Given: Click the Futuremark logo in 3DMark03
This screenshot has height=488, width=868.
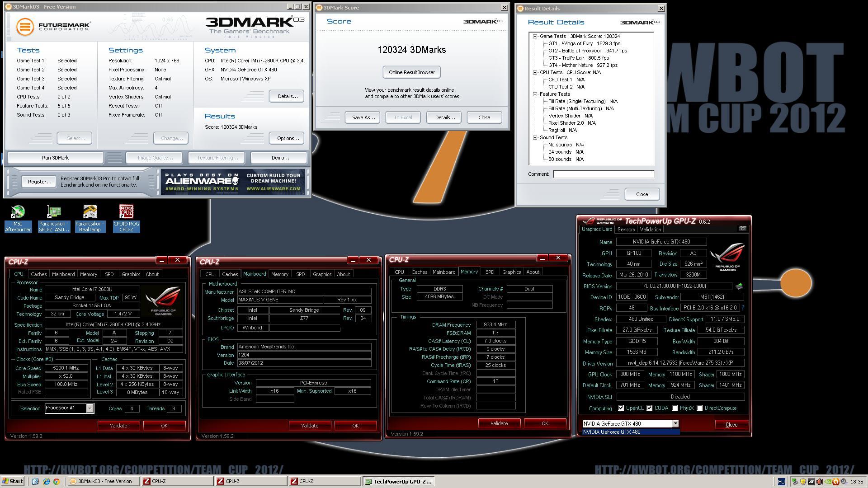Looking at the screenshot, I should pyautogui.click(x=53, y=26).
